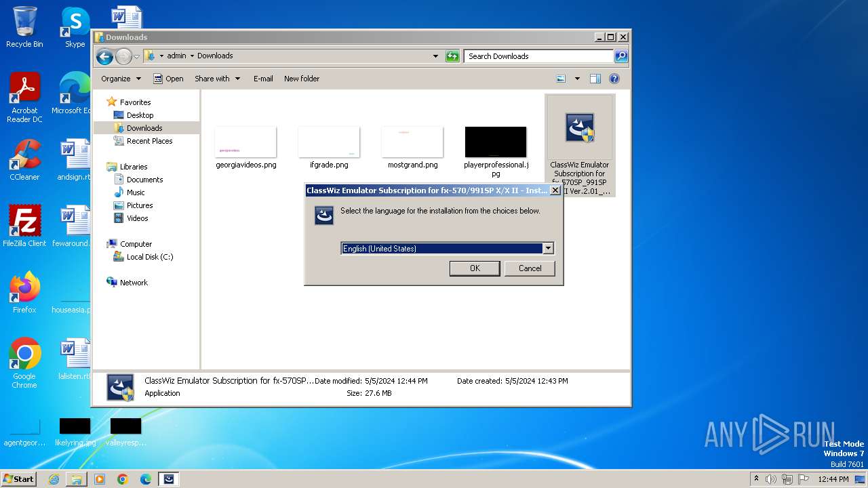Open the Recycle Bin desktop icon
868x488 pixels.
[24, 27]
